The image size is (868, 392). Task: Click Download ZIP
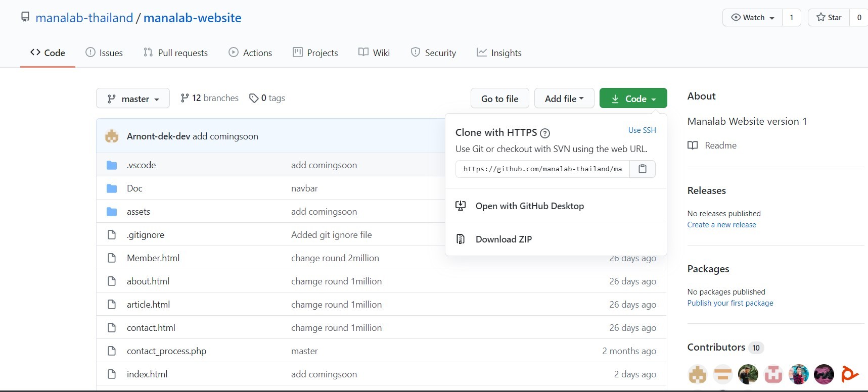(x=504, y=239)
